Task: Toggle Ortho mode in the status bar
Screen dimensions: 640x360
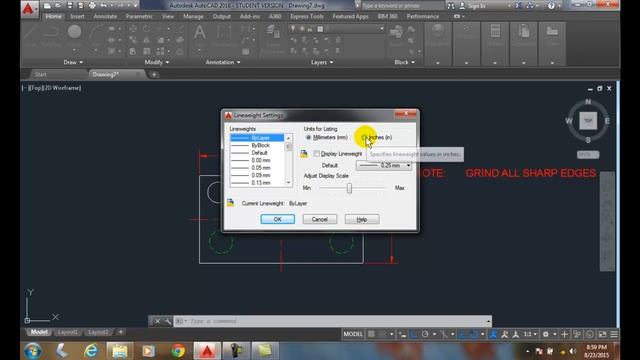Action: 413,334
